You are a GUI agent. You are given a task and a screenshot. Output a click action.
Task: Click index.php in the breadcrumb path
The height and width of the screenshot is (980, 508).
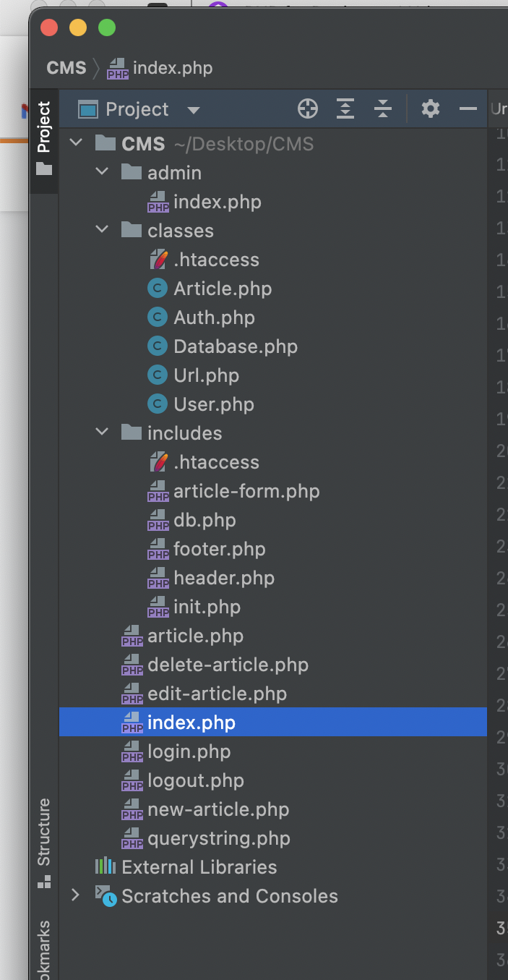tap(173, 68)
